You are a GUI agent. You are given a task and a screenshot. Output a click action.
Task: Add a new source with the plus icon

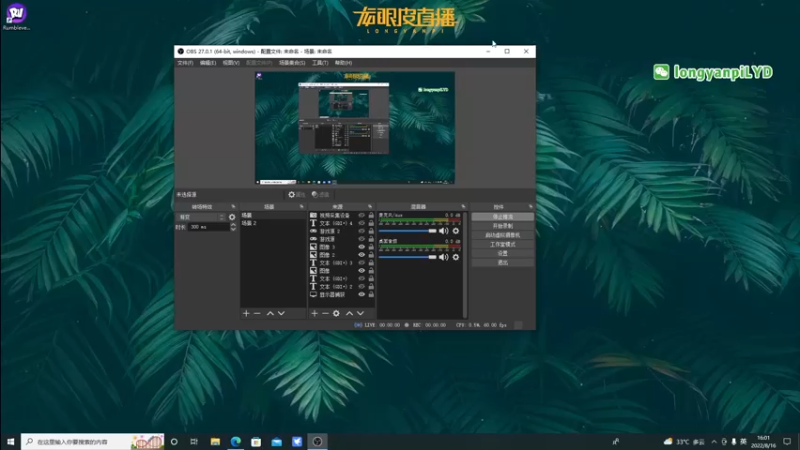coord(314,313)
